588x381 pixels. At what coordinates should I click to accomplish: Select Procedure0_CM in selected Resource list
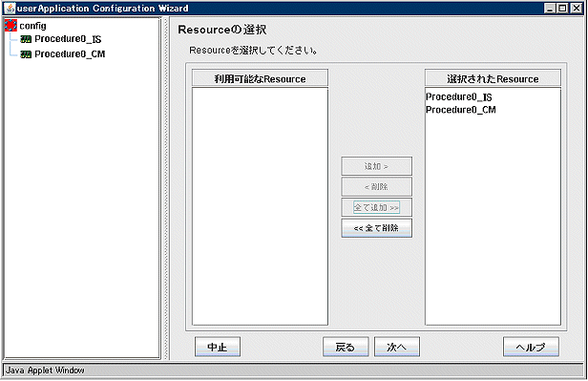(461, 110)
